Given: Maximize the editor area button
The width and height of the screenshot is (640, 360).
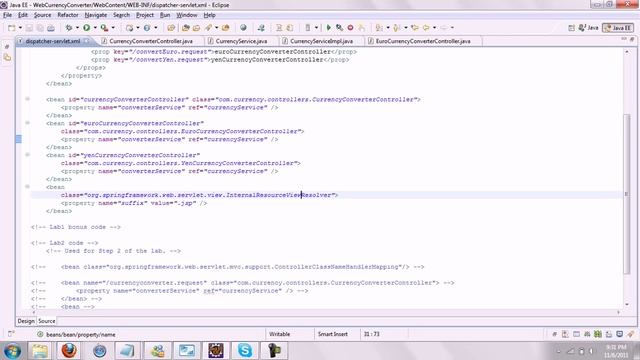Looking at the screenshot, I should click(x=632, y=39).
